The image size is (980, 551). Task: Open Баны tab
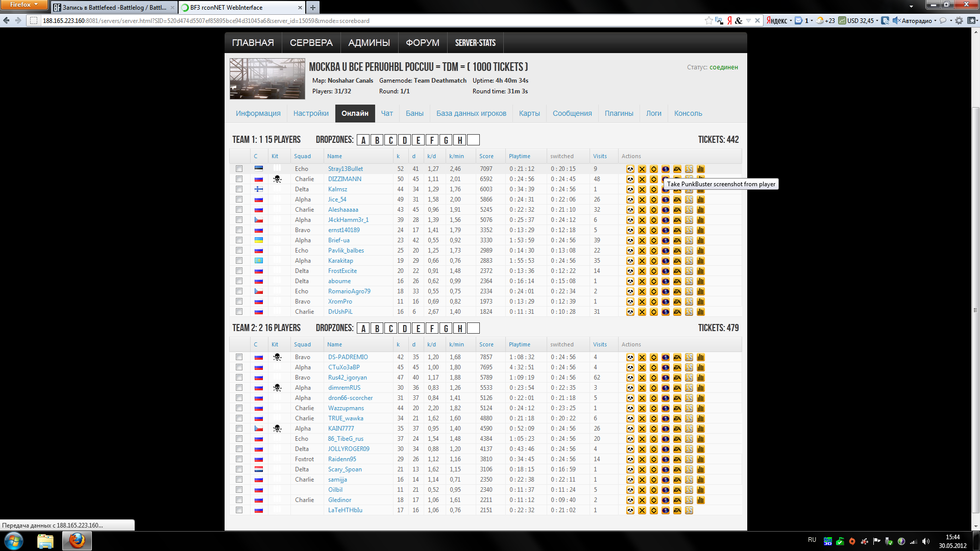(414, 113)
